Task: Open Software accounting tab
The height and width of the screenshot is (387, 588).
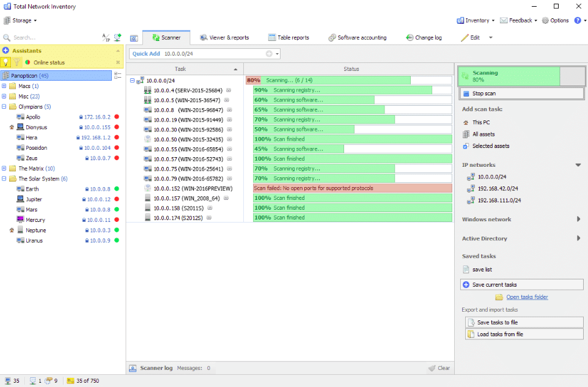Action: coord(358,37)
